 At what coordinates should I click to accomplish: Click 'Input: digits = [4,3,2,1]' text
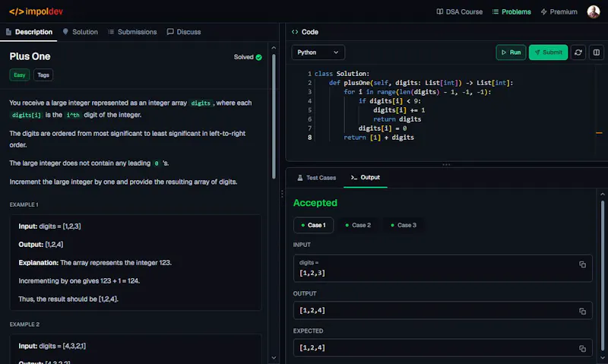pos(52,347)
